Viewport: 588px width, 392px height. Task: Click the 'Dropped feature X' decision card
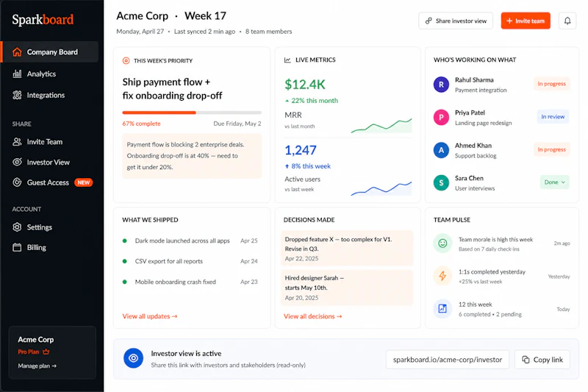(347, 249)
